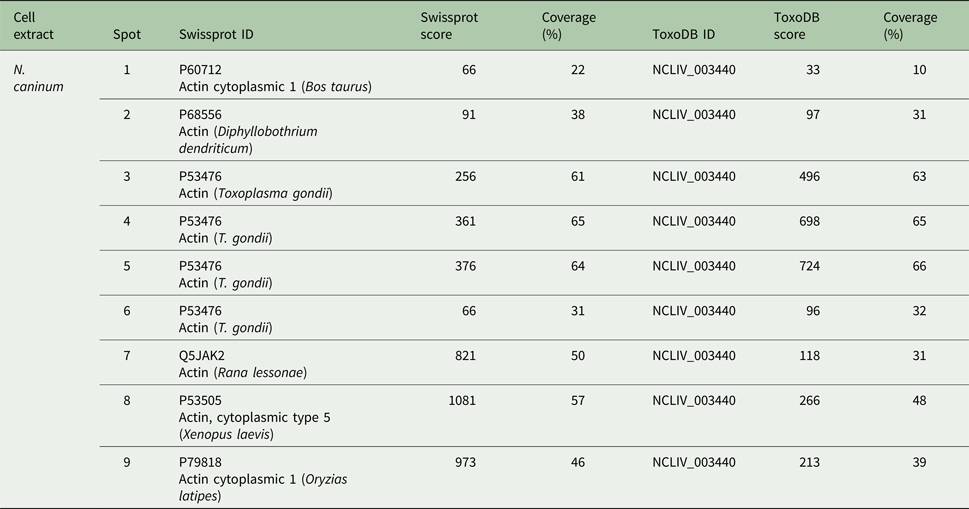Select Swissprot ID P79818
This screenshot has height=509, width=969.
[200, 463]
